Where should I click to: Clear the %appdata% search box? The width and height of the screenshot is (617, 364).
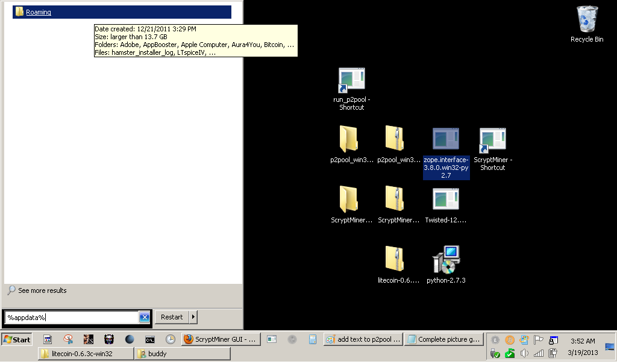coord(145,317)
